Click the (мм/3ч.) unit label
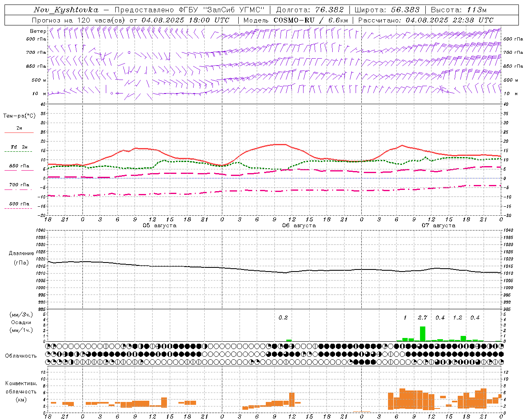 [x=21, y=315]
